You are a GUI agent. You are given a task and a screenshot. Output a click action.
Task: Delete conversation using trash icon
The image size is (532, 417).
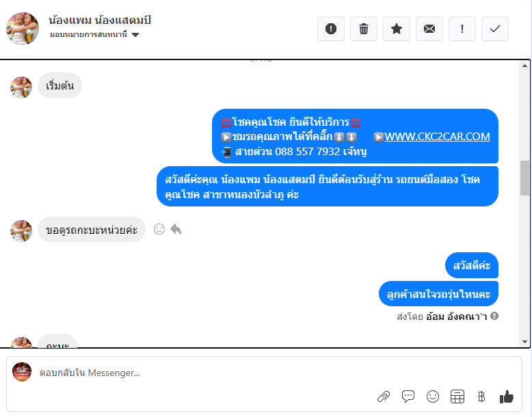(364, 29)
